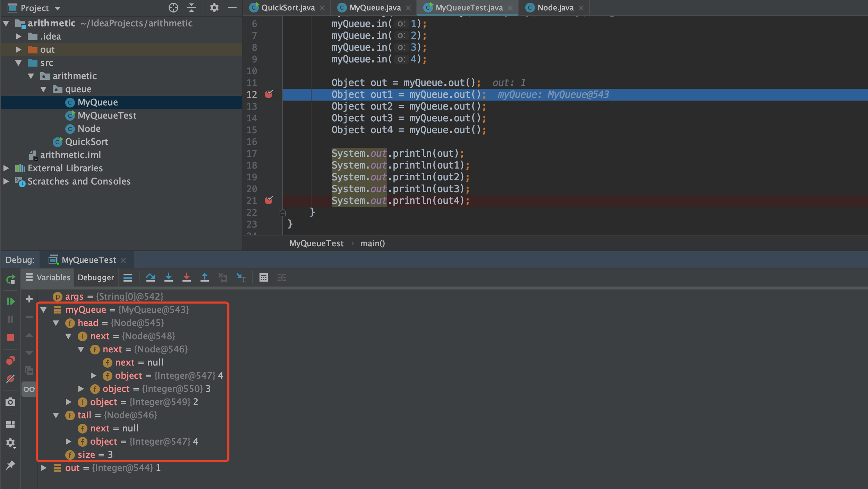868x489 pixels.
Task: Rerun MyQueueTest using the green rerun icon
Action: click(10, 279)
